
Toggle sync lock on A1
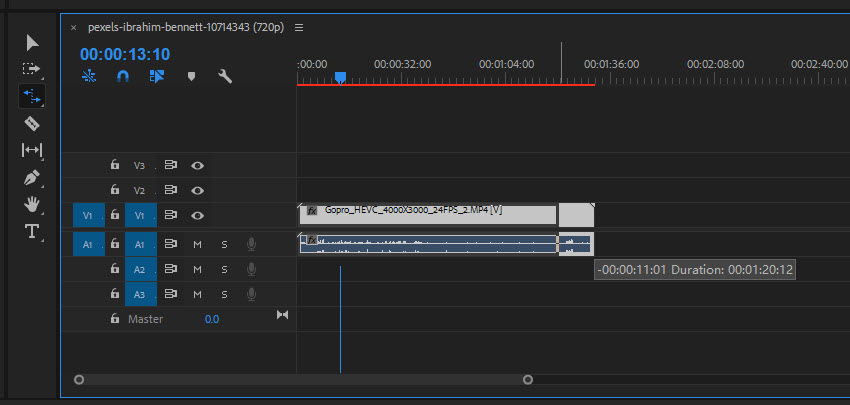click(171, 244)
